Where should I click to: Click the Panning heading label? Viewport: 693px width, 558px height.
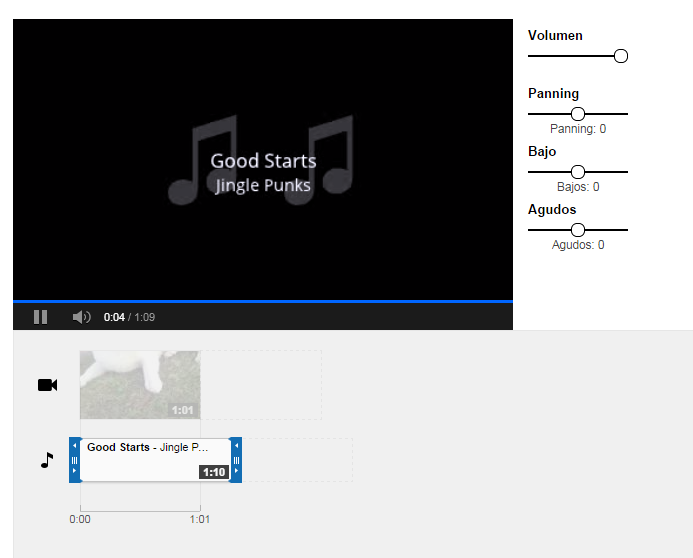(x=553, y=94)
